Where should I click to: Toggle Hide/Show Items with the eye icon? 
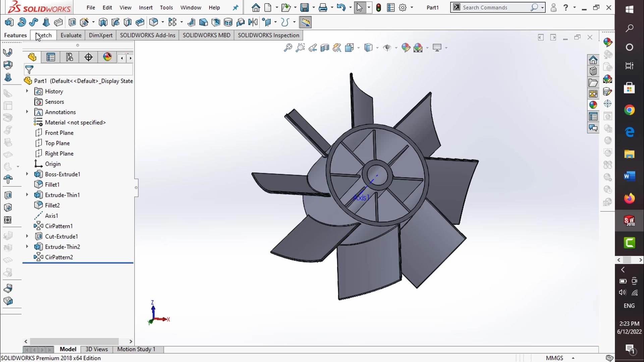pyautogui.click(x=387, y=48)
